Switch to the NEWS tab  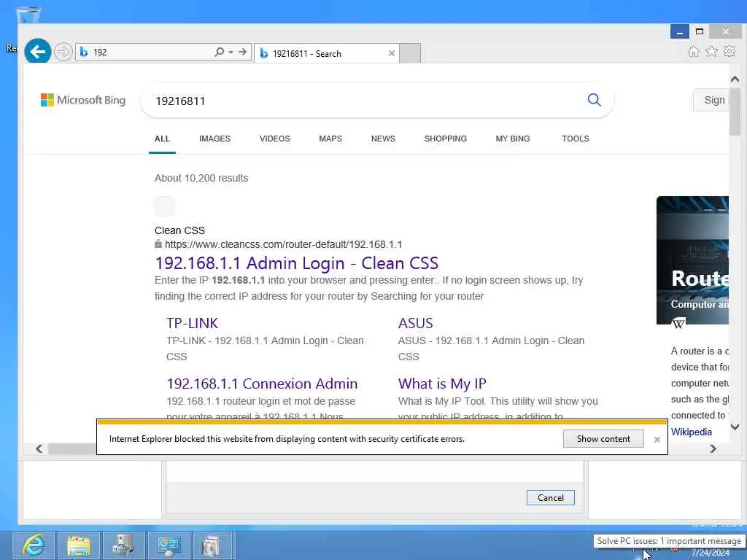click(383, 139)
